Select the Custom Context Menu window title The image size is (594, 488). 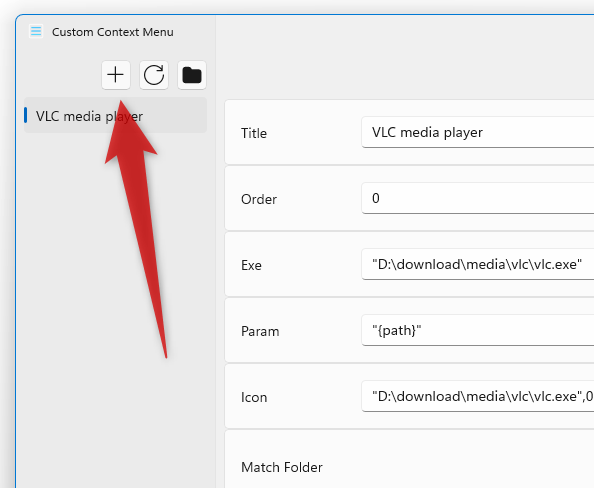(x=113, y=32)
